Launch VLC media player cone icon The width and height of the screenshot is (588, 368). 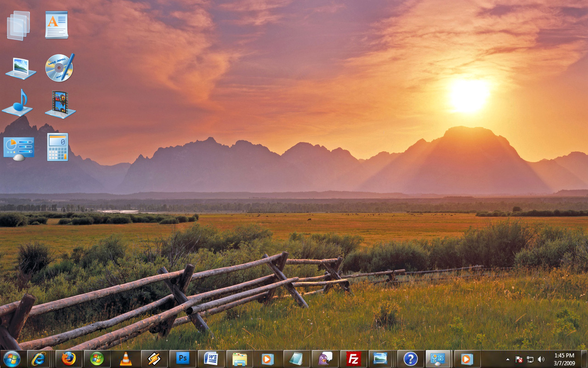125,358
